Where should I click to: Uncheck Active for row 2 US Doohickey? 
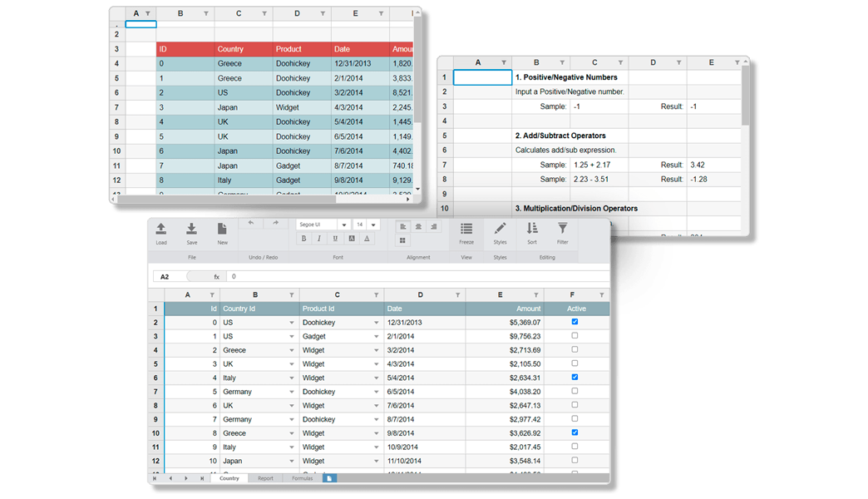pyautogui.click(x=575, y=322)
